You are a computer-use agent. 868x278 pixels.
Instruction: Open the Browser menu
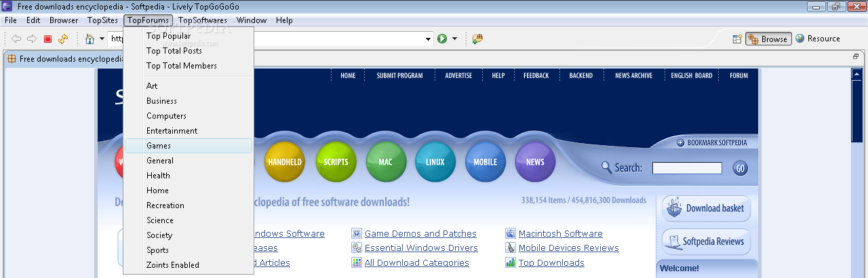[64, 20]
